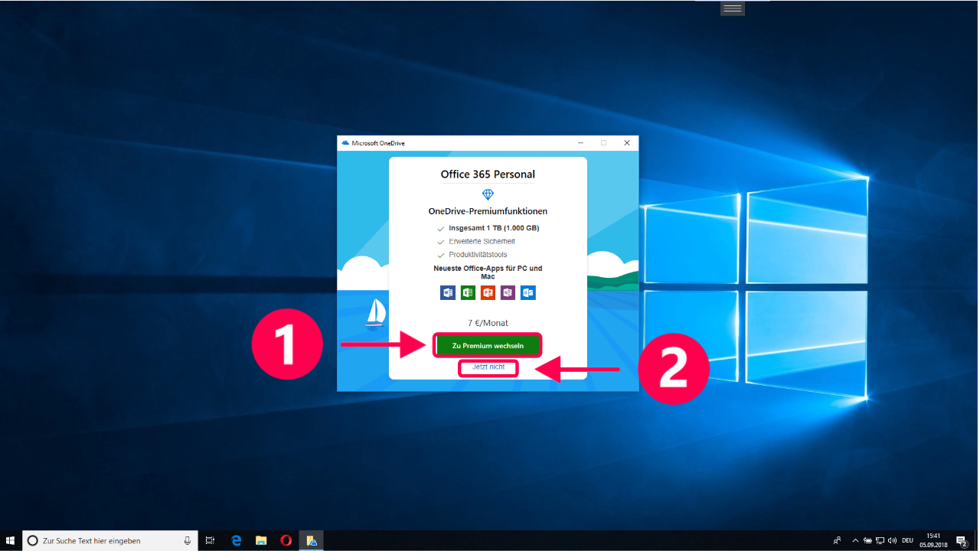
Task: Launch Microsoft Edge from the taskbar
Action: [237, 540]
